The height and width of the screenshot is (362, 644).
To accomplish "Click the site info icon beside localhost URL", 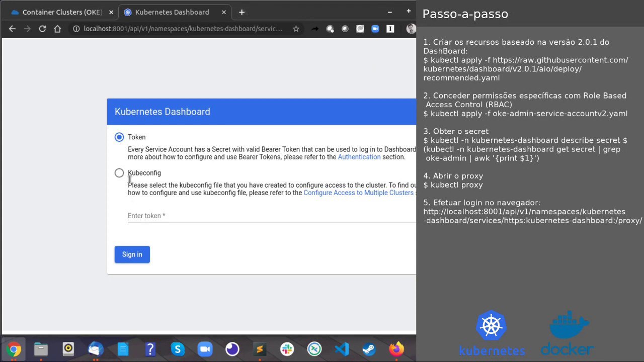I will click(x=76, y=29).
